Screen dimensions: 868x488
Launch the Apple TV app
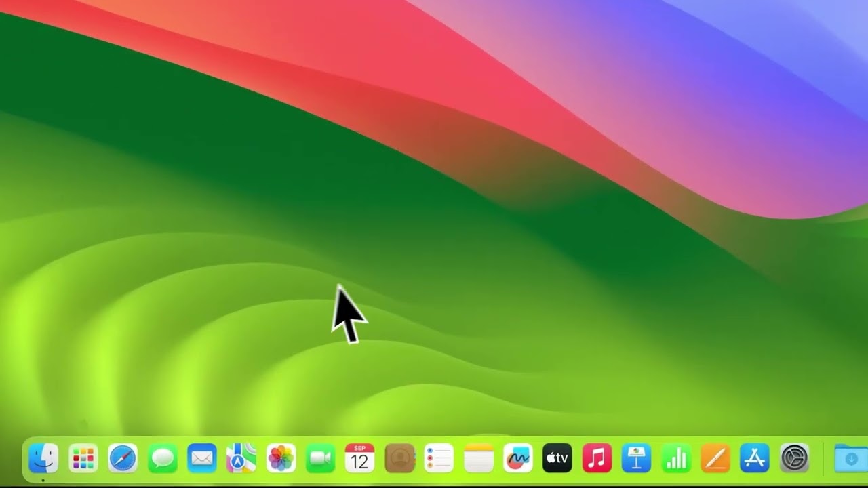(557, 459)
